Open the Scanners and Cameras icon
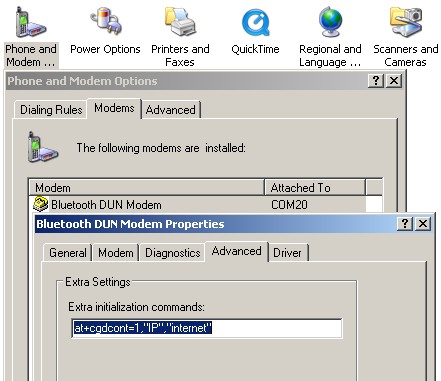441x381 pixels. (405, 37)
